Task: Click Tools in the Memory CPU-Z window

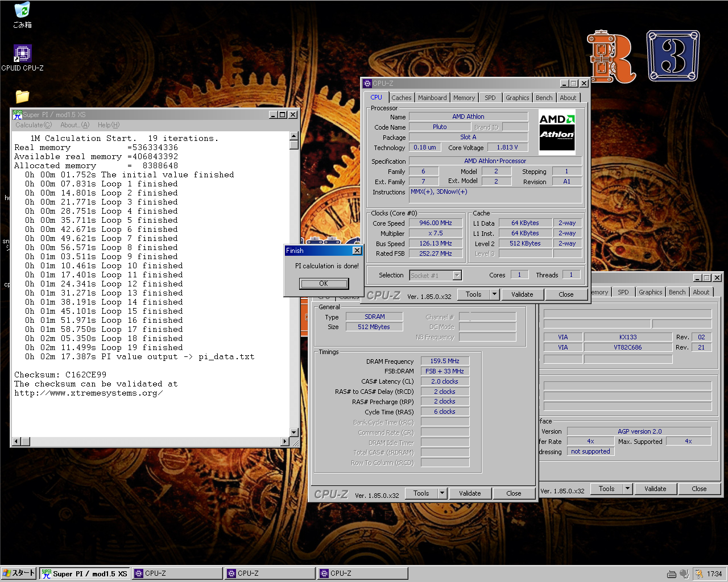Action: click(421, 493)
